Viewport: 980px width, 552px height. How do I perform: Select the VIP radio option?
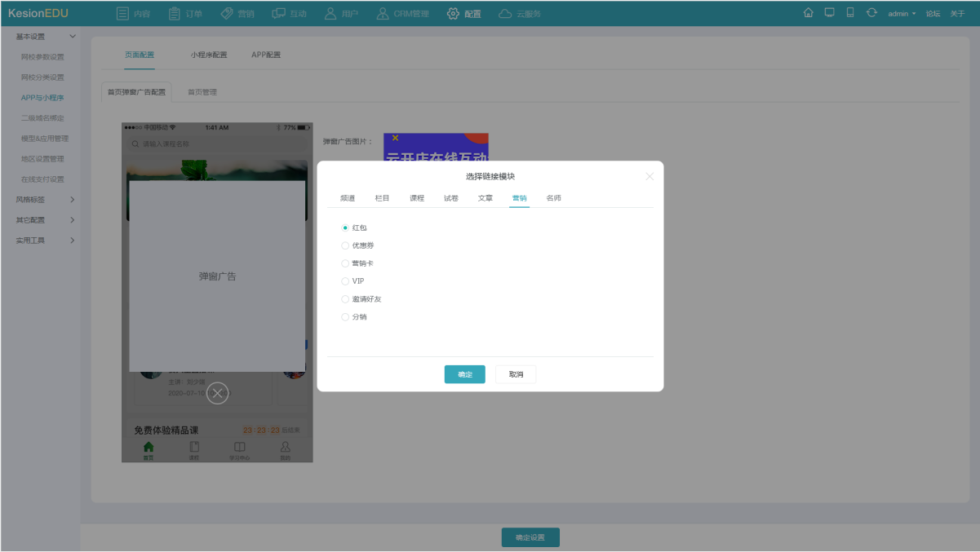pos(345,281)
